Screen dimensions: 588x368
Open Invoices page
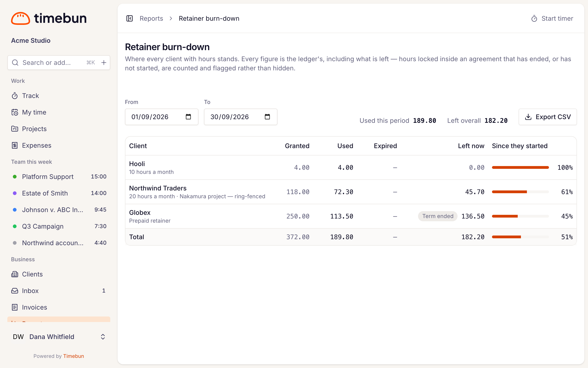click(59, 307)
